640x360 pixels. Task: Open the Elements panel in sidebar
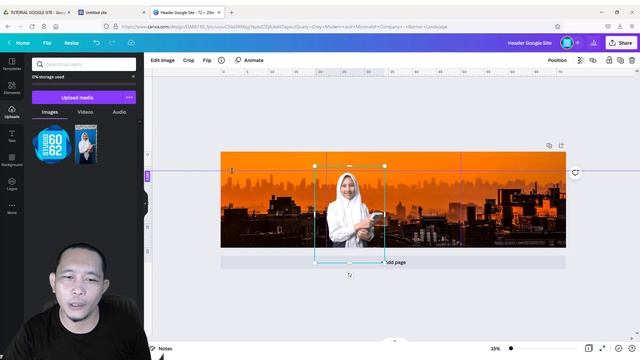(x=12, y=88)
